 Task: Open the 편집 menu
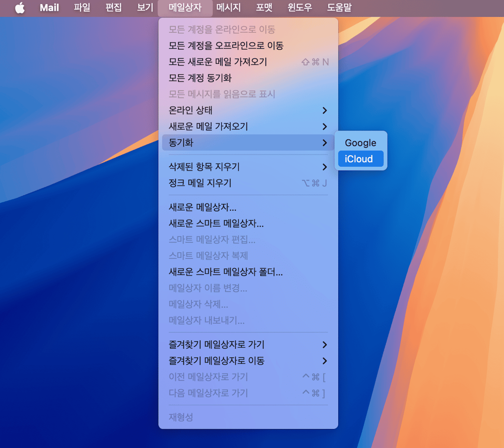tap(114, 8)
